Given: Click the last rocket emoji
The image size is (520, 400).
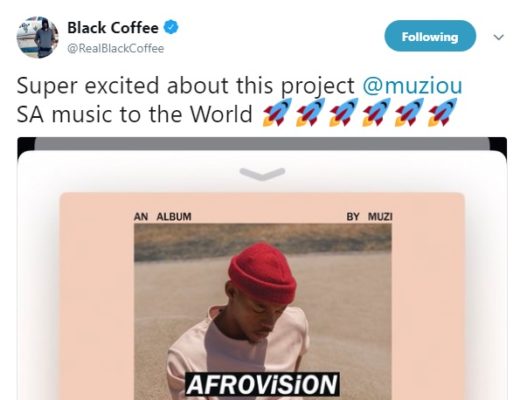Looking at the screenshot, I should tap(442, 112).
